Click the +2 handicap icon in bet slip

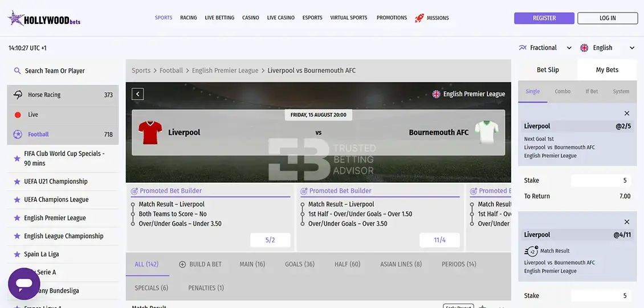coord(531,251)
